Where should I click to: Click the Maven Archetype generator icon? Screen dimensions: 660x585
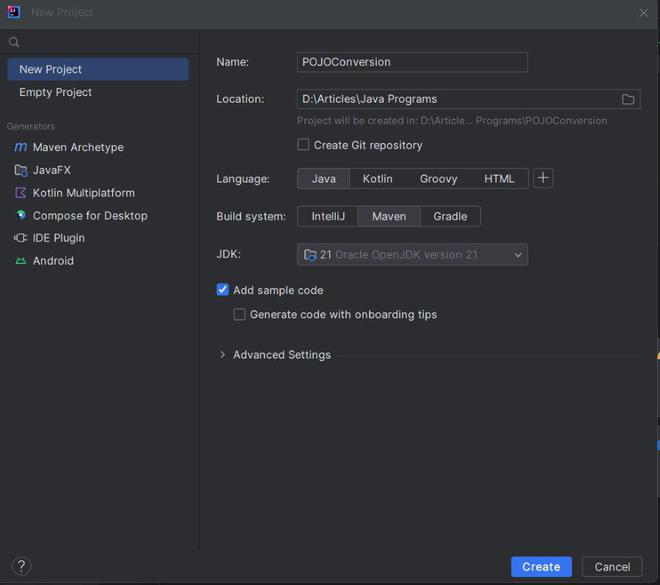(x=21, y=147)
